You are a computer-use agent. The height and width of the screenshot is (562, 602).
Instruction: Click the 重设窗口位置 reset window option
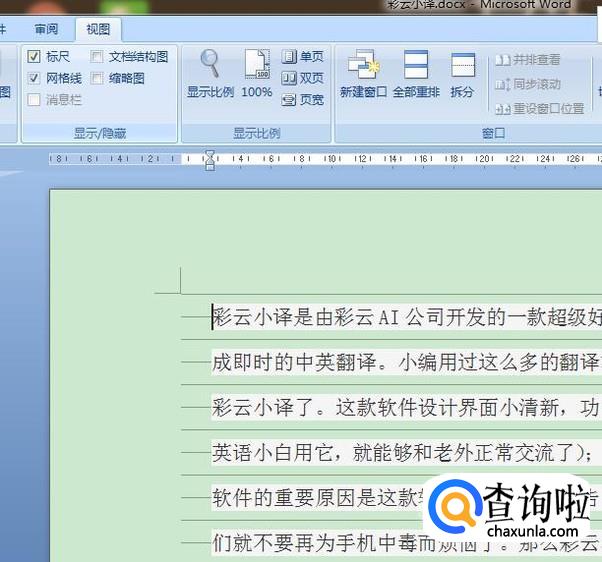tap(539, 109)
